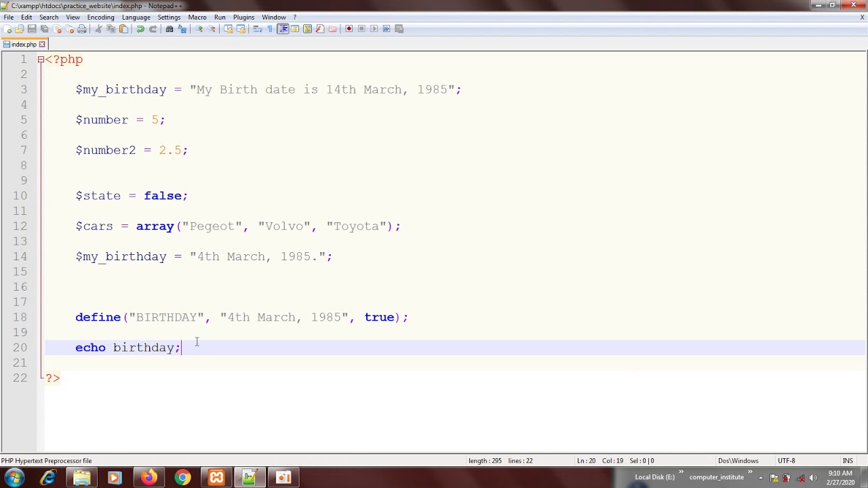The width and height of the screenshot is (868, 488).
Task: Open the View menu
Action: pyautogui.click(x=73, y=17)
